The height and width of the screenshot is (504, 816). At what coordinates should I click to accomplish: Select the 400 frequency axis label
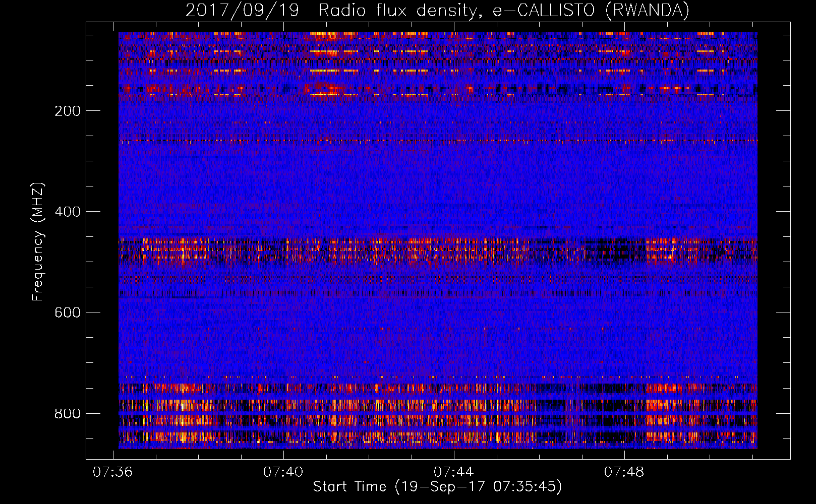coord(68,212)
